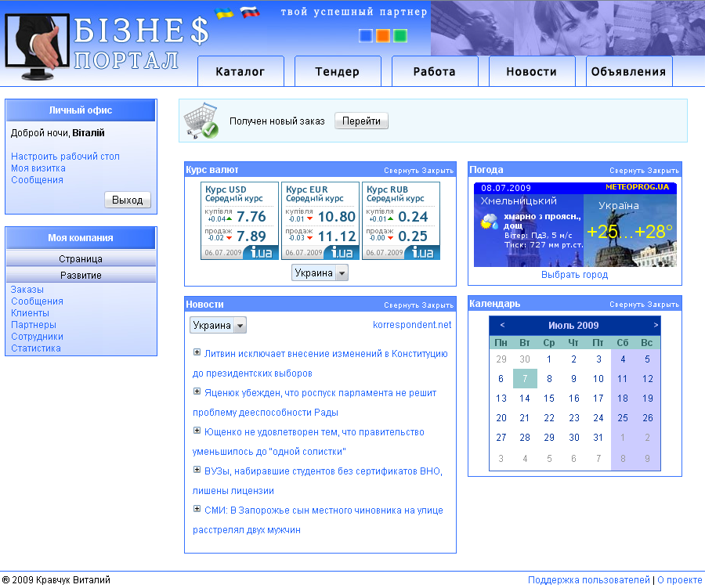Expand news item about Литвин
This screenshot has width=705, height=588.
click(197, 352)
